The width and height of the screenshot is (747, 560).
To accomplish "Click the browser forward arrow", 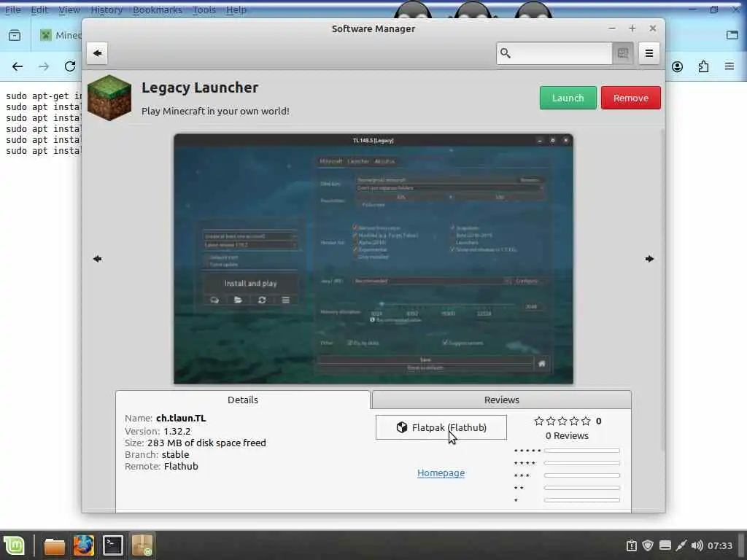I will [x=44, y=66].
